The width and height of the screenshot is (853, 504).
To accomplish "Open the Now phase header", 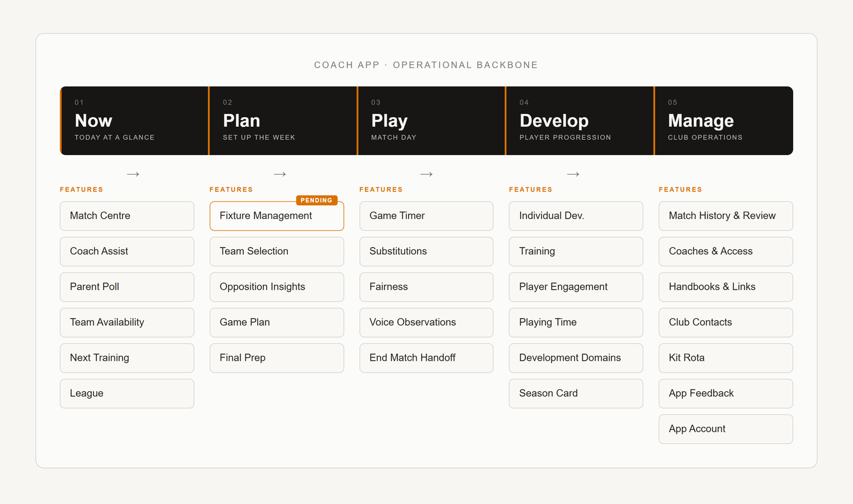I will (134, 121).
